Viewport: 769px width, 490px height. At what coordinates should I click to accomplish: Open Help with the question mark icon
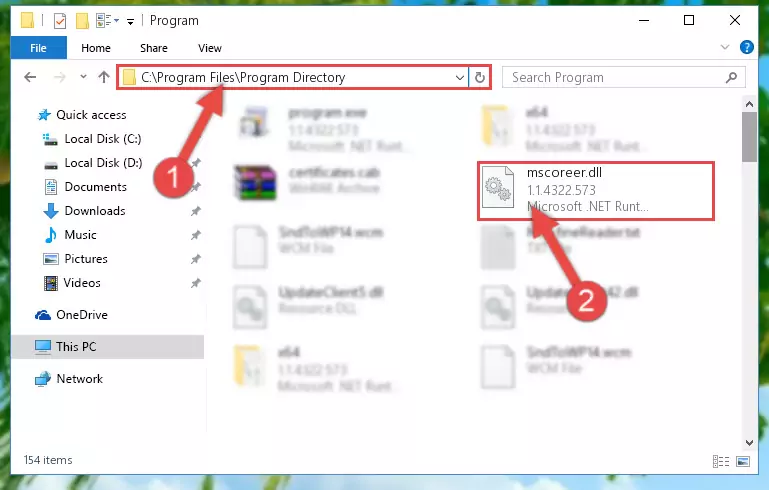click(x=746, y=47)
